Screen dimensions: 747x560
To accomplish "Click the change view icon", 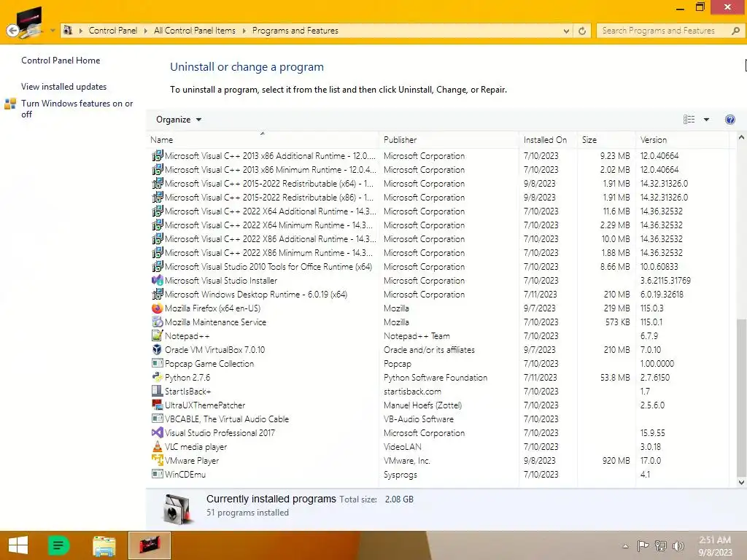I will click(x=689, y=120).
